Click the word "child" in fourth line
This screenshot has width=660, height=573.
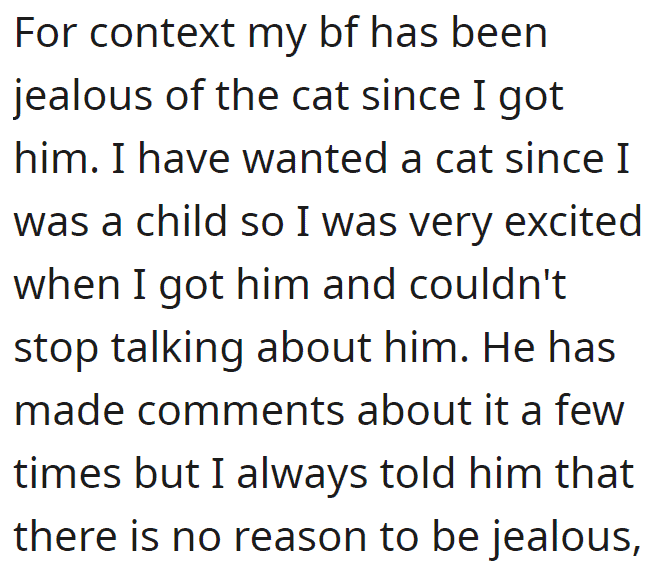tap(182, 221)
